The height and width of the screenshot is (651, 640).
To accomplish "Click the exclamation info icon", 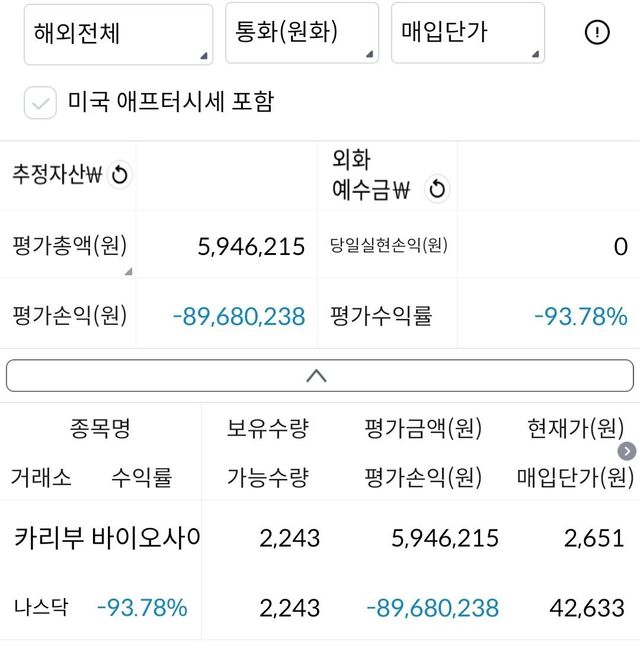I will pyautogui.click(x=597, y=33).
